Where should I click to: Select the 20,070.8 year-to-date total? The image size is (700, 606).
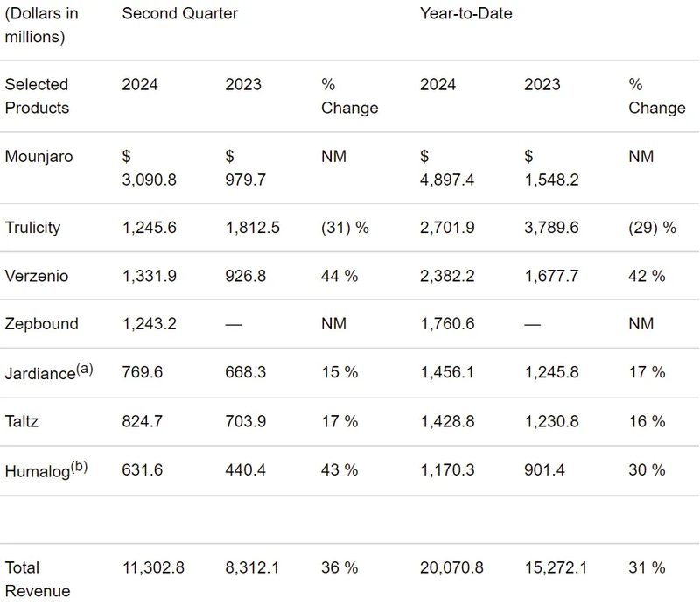[451, 567]
